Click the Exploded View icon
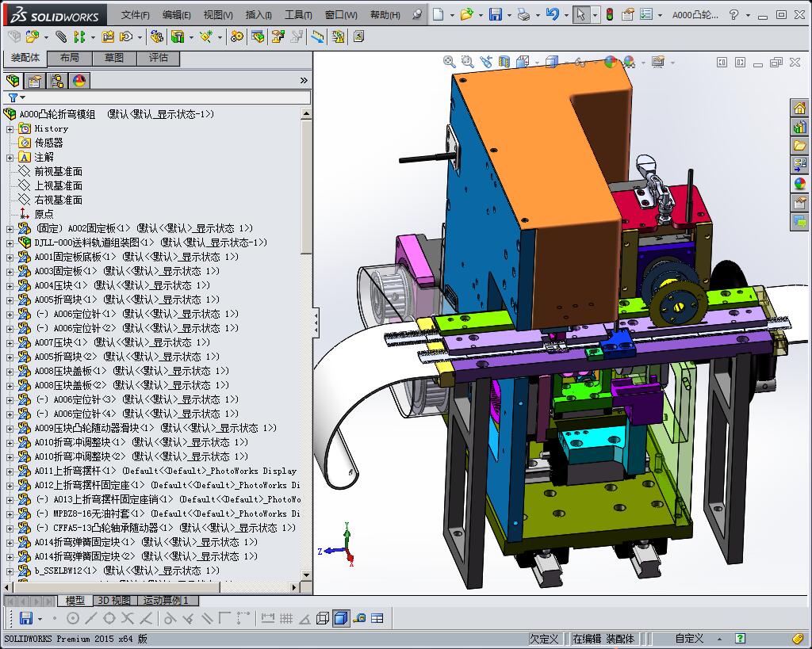Screen dimensions: 812x649 pos(278,36)
